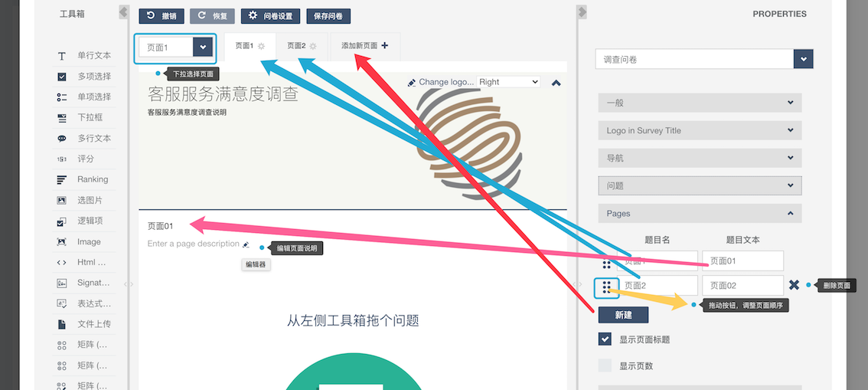Click 撤销 undo button
This screenshot has height=390, width=868.
[161, 16]
